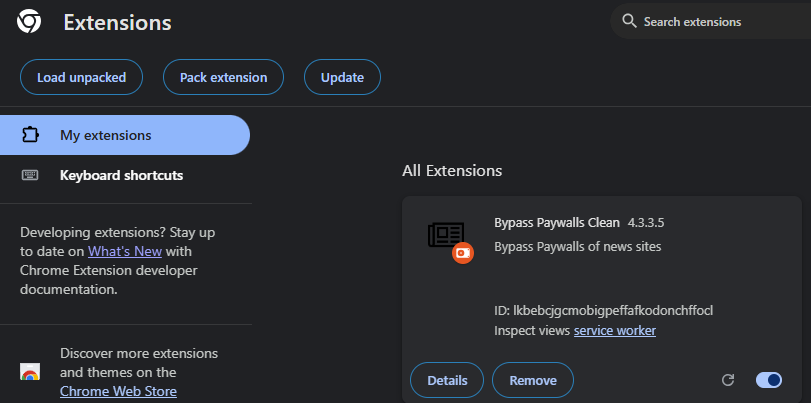The image size is (811, 403).
Task: Click the search magnifier icon
Action: pos(629,21)
